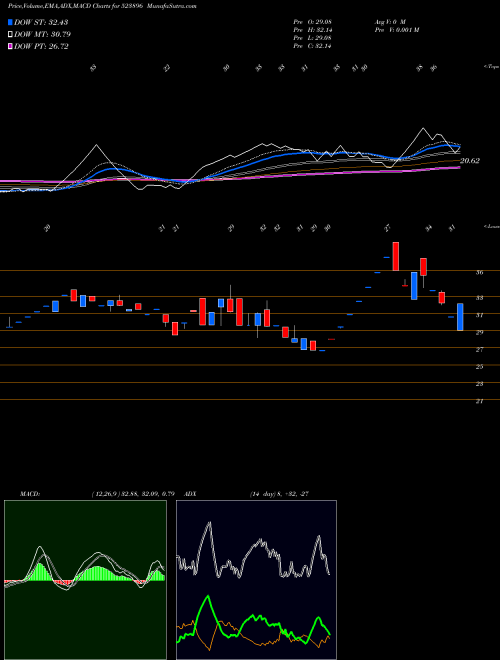Select the 'DOW PT: 26.72' legend label

pos(41,46)
